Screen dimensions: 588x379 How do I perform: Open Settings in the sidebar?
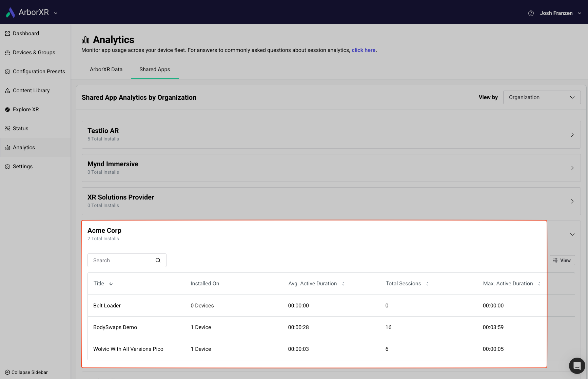click(x=35, y=167)
